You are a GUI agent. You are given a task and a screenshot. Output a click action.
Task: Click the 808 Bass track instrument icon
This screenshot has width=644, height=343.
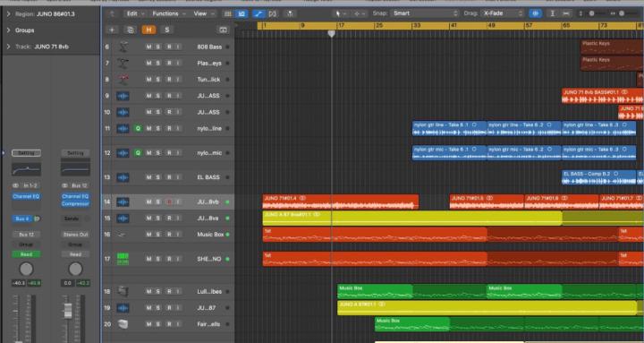(123, 47)
